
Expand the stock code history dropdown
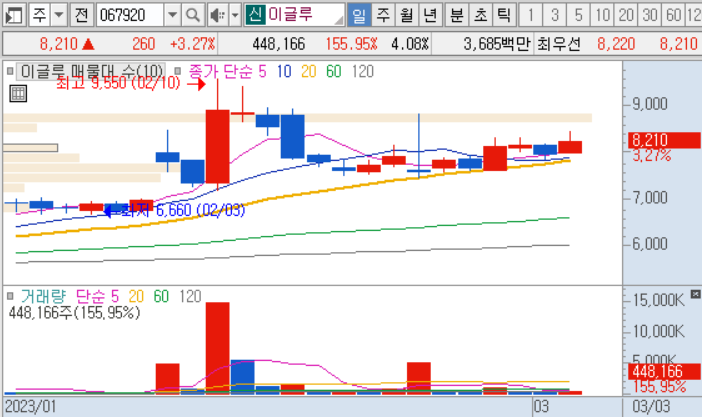pyautogui.click(x=172, y=15)
